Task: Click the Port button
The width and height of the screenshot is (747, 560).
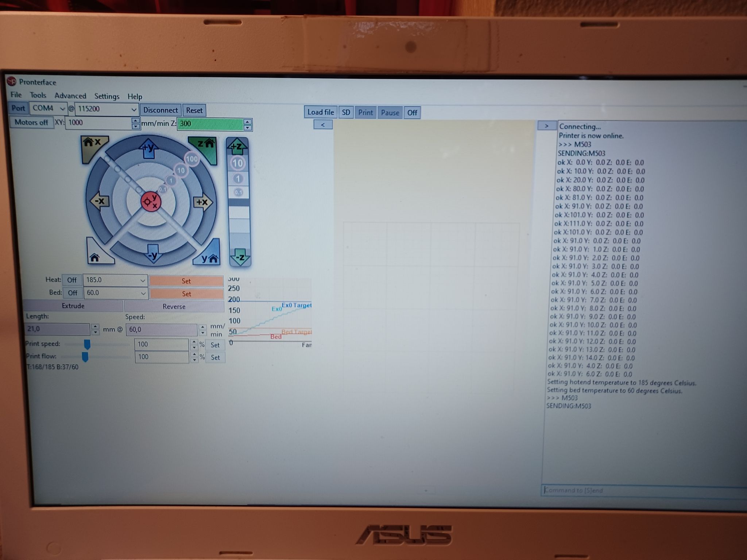Action: tap(18, 108)
